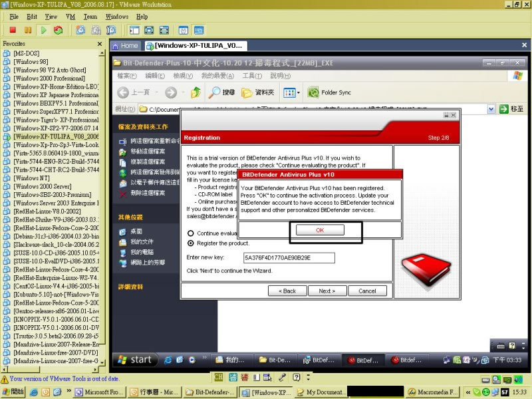Open the Snapshot Manager toolbar icon
This screenshot has width=532, height=399.
coord(111,30)
